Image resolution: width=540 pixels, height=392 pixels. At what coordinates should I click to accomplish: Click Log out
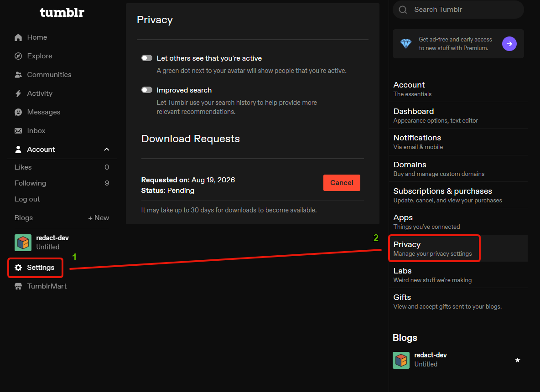(x=27, y=199)
